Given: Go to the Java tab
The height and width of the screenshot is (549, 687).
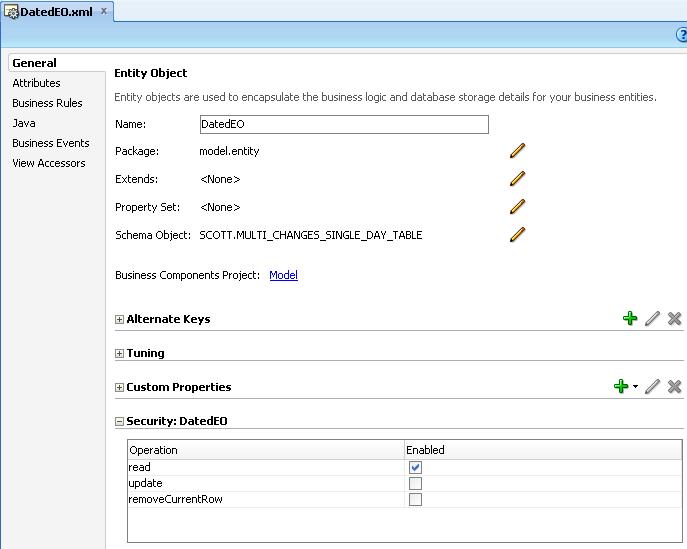Looking at the screenshot, I should pos(24,123).
